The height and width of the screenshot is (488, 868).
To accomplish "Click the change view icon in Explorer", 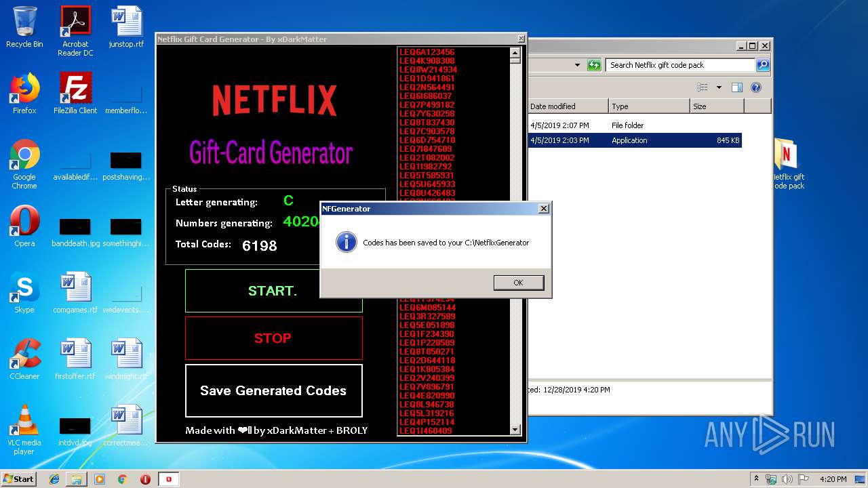I will [x=703, y=87].
